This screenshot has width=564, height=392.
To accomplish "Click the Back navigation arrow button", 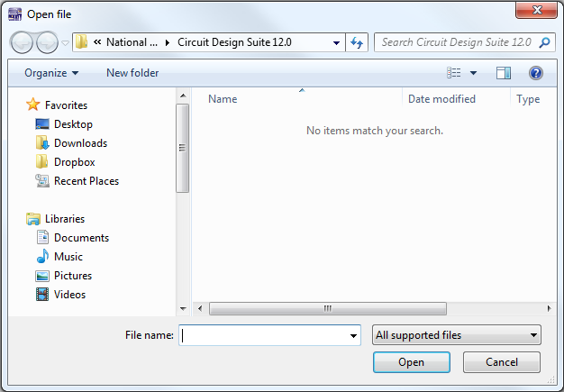I will 22,42.
